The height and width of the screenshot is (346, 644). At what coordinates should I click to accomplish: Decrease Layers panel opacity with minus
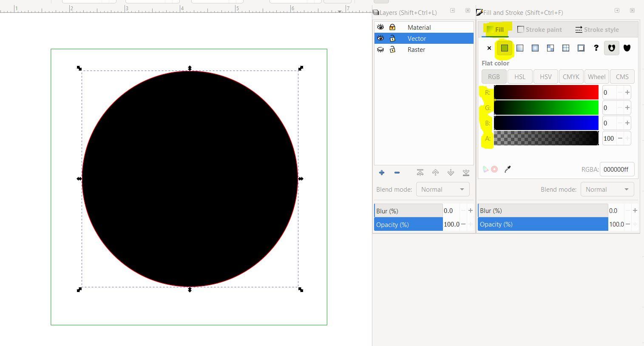(463, 224)
